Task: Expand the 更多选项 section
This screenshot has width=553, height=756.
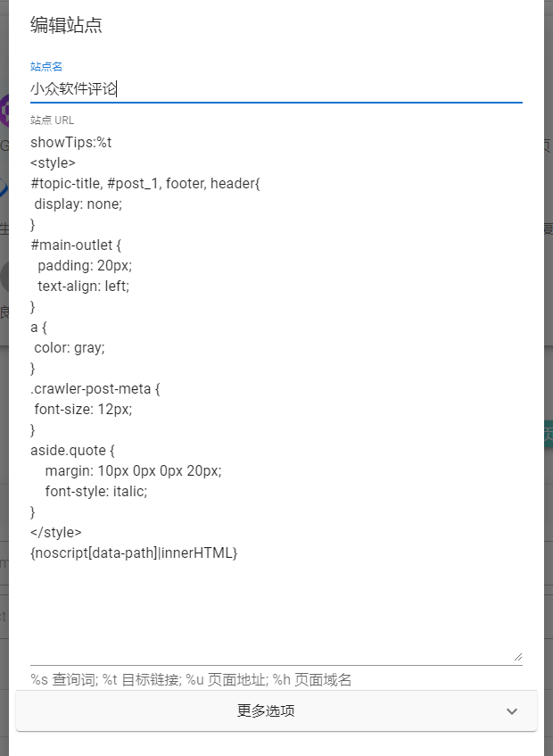Action: coord(266,711)
